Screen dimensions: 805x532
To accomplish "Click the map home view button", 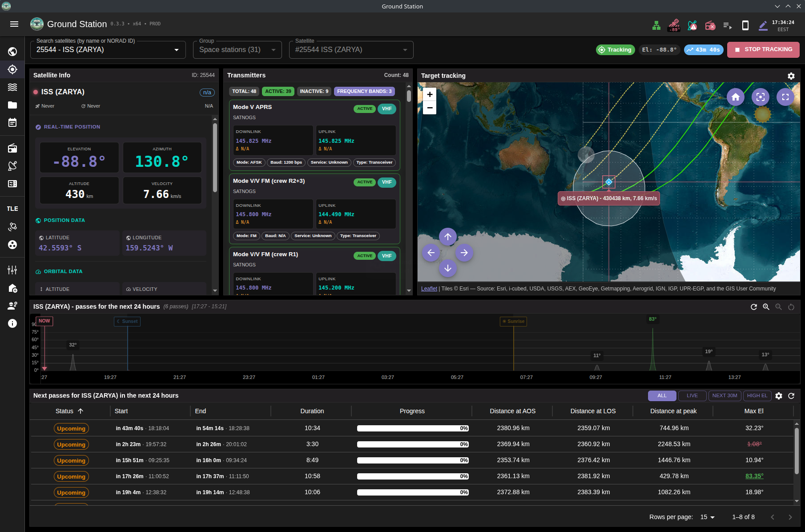I will [735, 97].
